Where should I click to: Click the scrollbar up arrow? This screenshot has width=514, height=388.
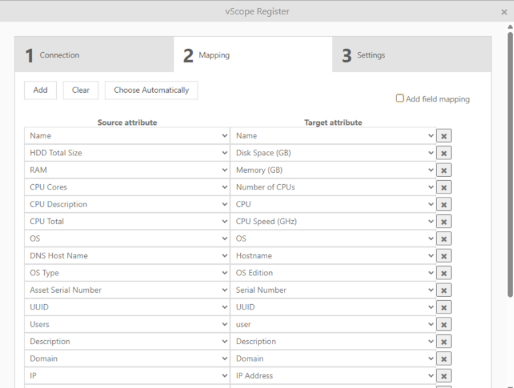pos(510,27)
